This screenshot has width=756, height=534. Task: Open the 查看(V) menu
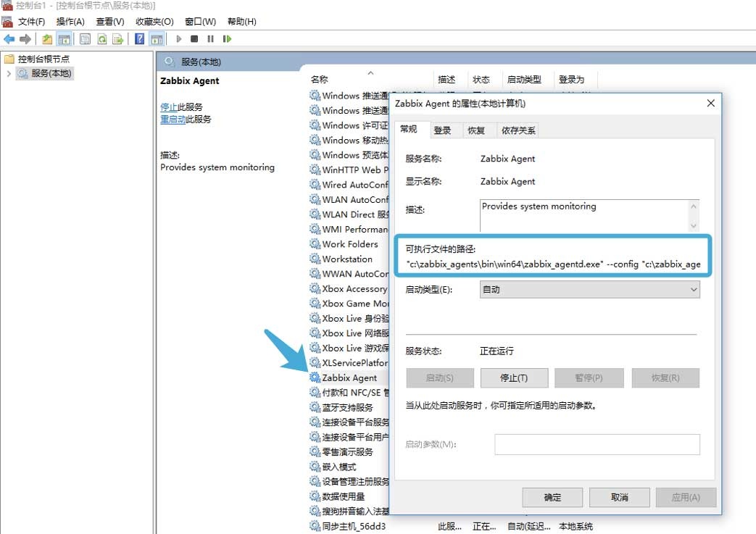(x=110, y=22)
